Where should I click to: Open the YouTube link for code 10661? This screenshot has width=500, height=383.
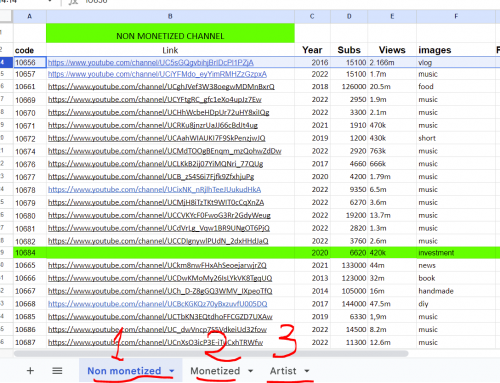tap(161, 87)
